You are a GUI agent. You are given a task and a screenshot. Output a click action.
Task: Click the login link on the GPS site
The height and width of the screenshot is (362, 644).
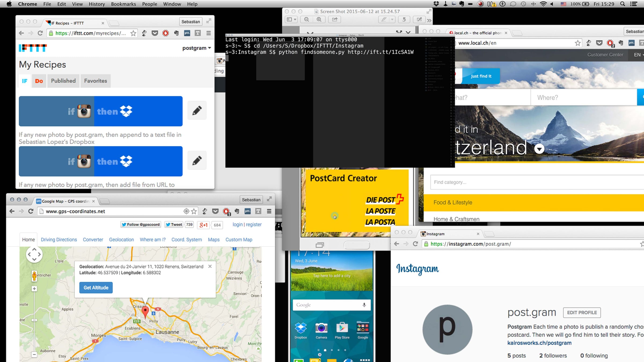click(237, 224)
